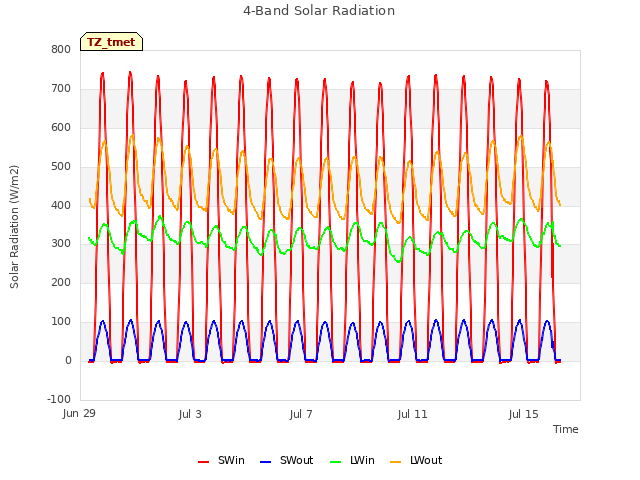Click the '400' y-axis tick label

61,205
